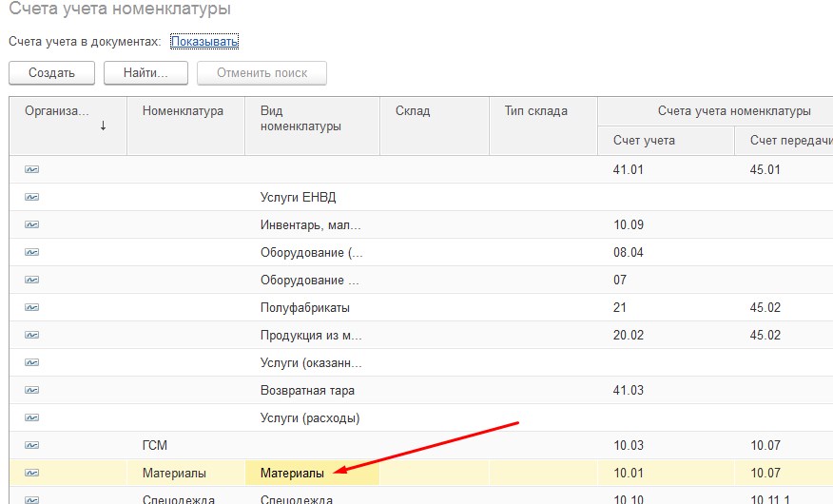Select the Продукция из м... cell
Viewport: 833px width, 504px height.
[312, 335]
